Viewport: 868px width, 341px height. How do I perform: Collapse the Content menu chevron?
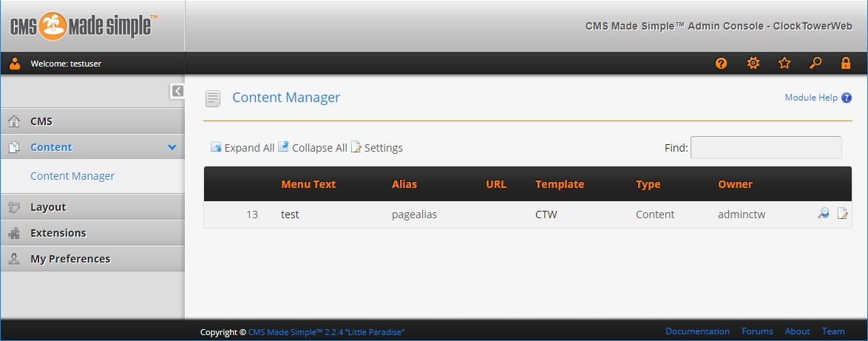[172, 147]
